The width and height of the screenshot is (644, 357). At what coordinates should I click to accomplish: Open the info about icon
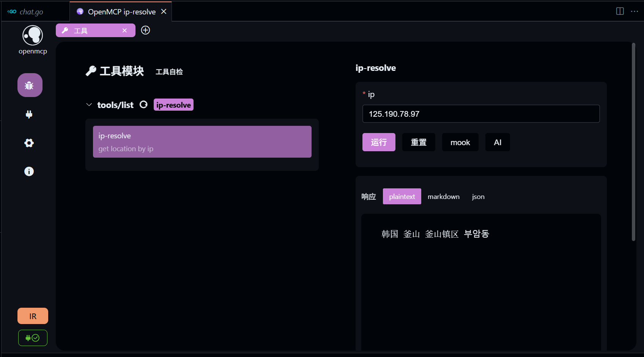pos(29,171)
